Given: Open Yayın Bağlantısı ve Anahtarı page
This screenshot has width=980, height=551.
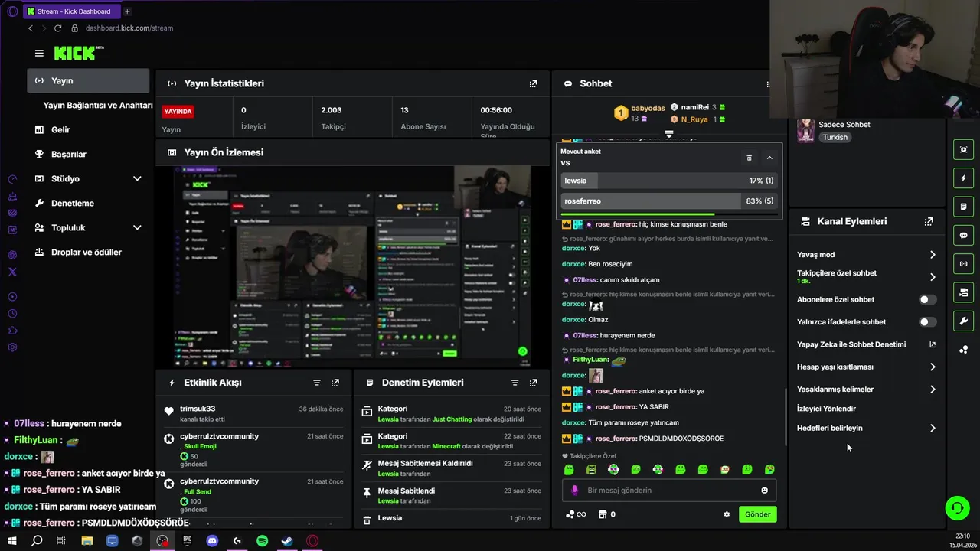Looking at the screenshot, I should [97, 105].
